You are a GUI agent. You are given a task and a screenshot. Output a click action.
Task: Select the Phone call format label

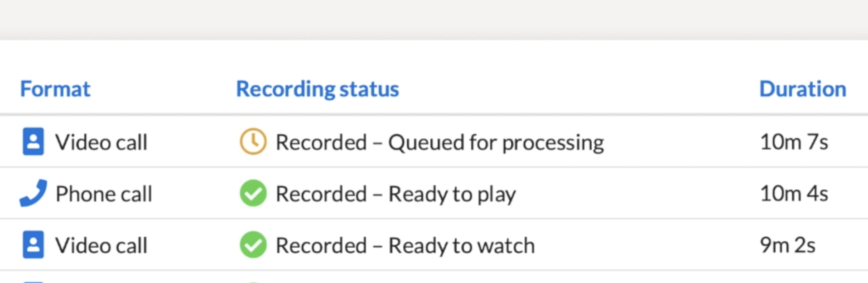click(x=104, y=194)
